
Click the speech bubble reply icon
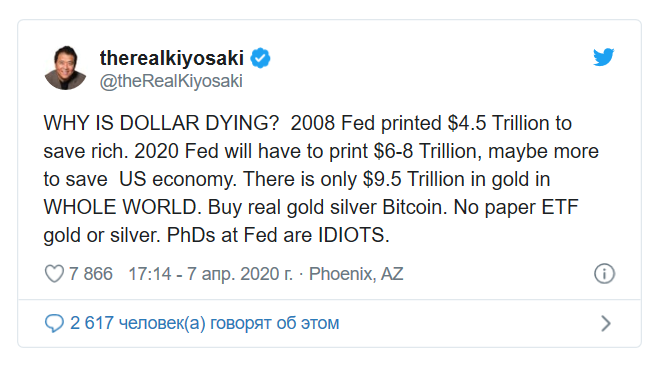54,323
